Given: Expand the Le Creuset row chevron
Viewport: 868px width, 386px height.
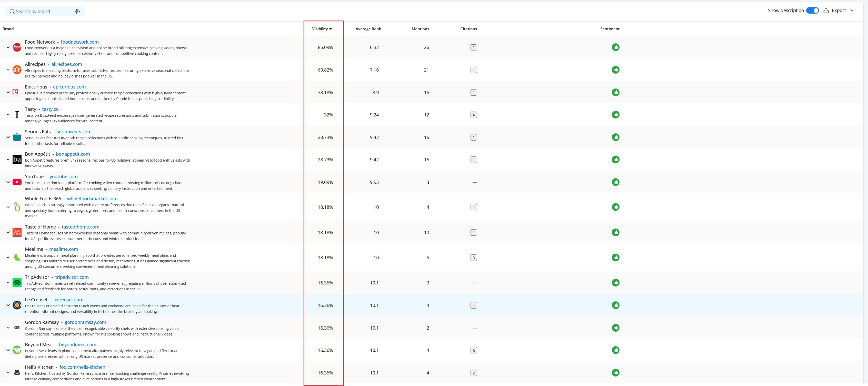Looking at the screenshot, I should [x=8, y=305].
